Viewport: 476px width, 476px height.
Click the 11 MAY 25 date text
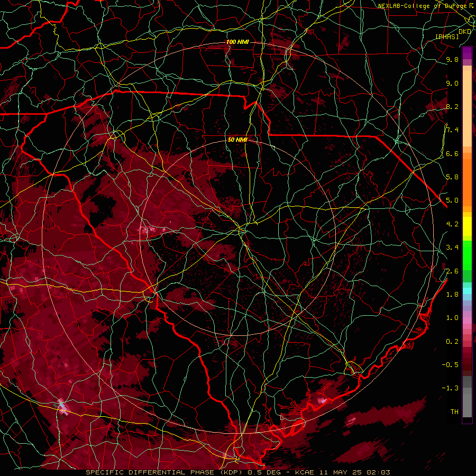tap(340, 472)
